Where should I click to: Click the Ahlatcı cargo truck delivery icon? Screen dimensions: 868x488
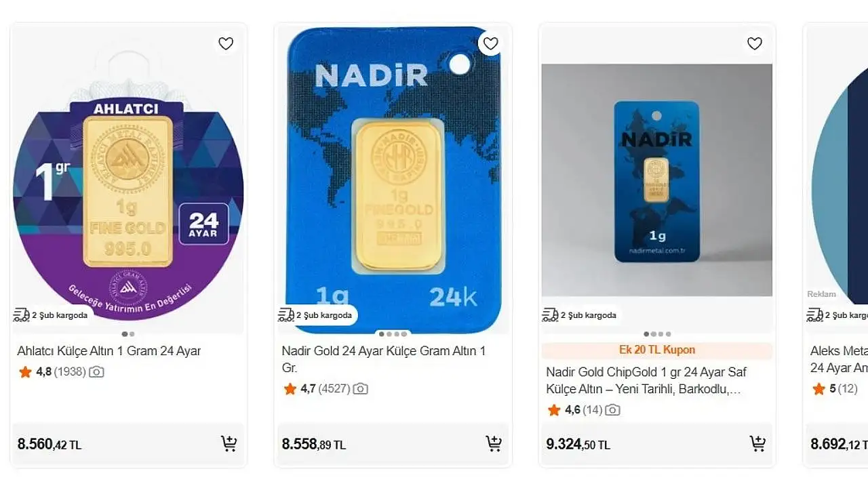[x=21, y=315]
